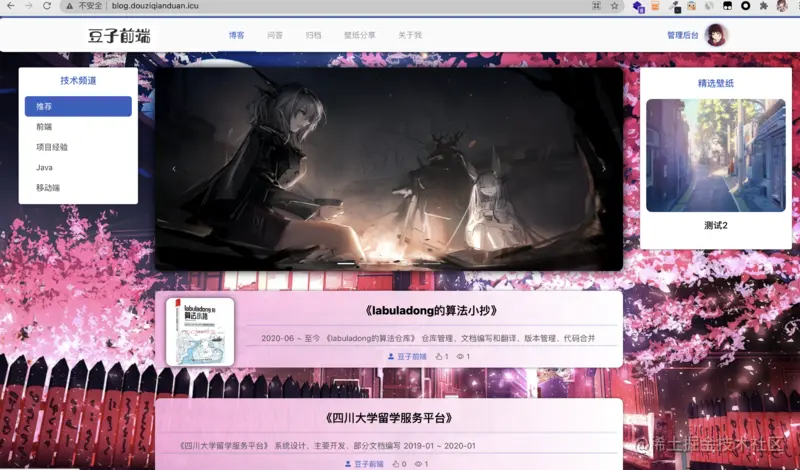Click the 测试2 wallpaper caption

tap(715, 226)
